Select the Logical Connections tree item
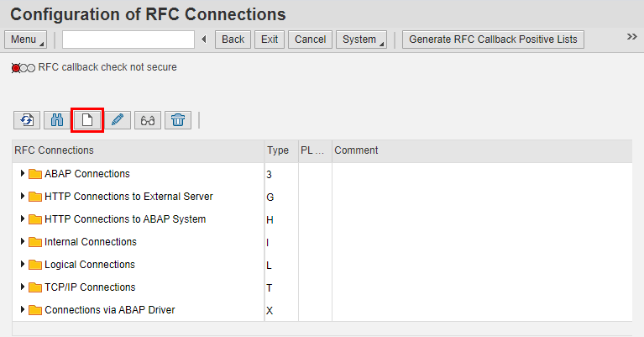 [x=89, y=265]
